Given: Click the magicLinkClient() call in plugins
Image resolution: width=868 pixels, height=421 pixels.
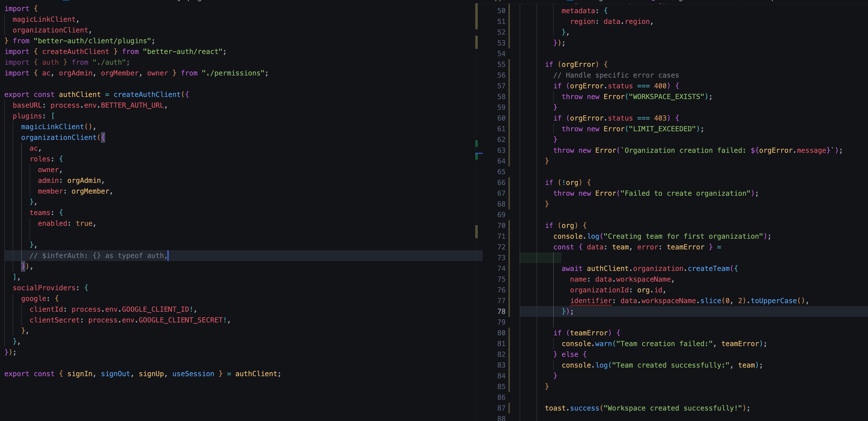Looking at the screenshot, I should click(x=57, y=127).
